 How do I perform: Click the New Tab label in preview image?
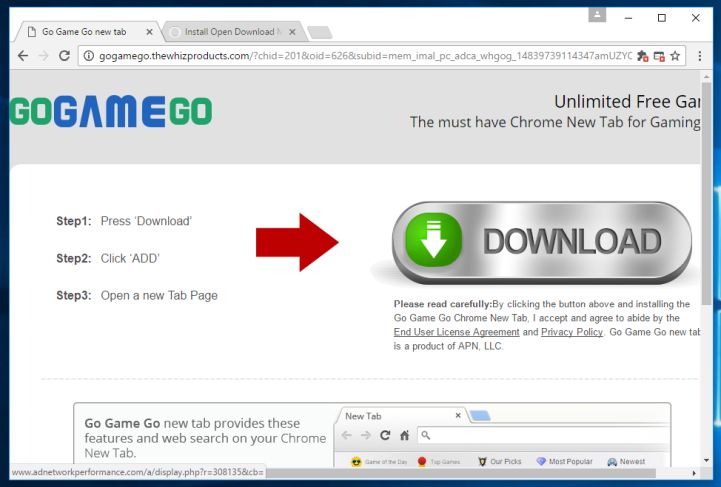(x=363, y=416)
